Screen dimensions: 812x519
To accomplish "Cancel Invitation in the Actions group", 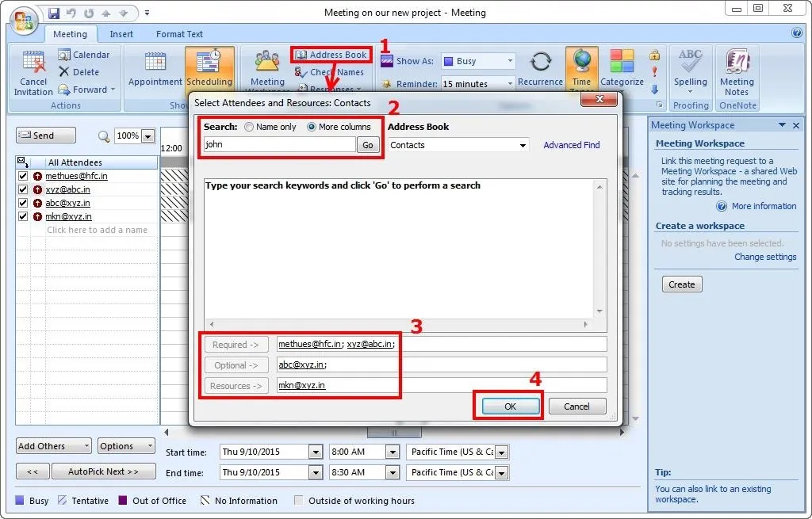I will pos(33,72).
